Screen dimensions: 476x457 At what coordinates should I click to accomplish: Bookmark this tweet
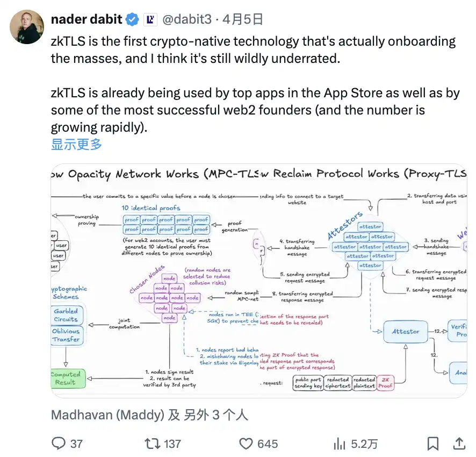tap(433, 444)
